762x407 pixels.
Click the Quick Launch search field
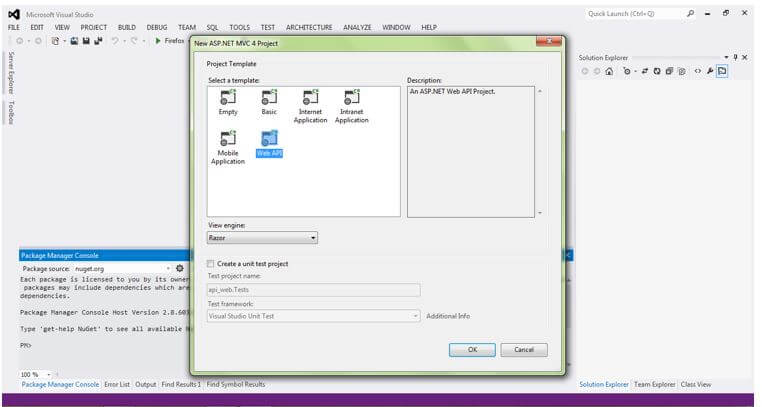click(x=634, y=14)
